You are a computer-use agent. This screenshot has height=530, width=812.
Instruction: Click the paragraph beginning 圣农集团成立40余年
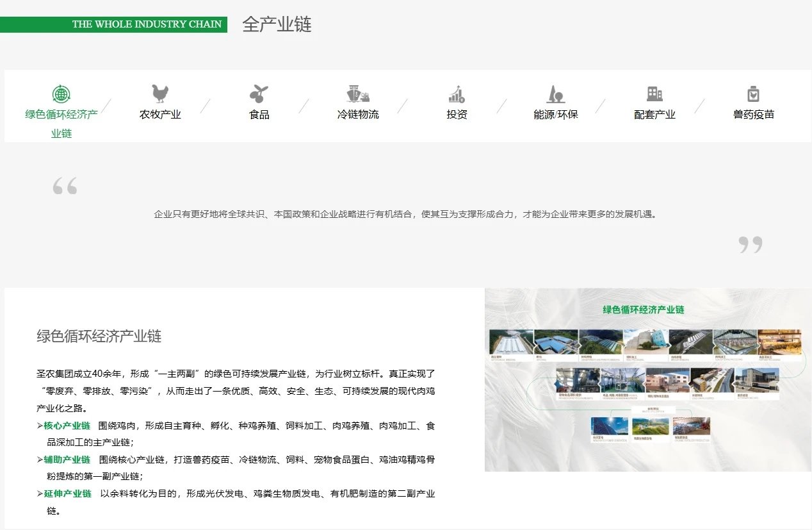(236, 390)
